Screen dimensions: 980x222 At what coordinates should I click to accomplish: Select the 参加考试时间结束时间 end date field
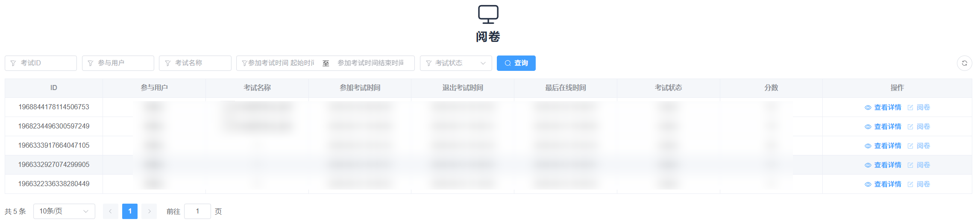[371, 63]
